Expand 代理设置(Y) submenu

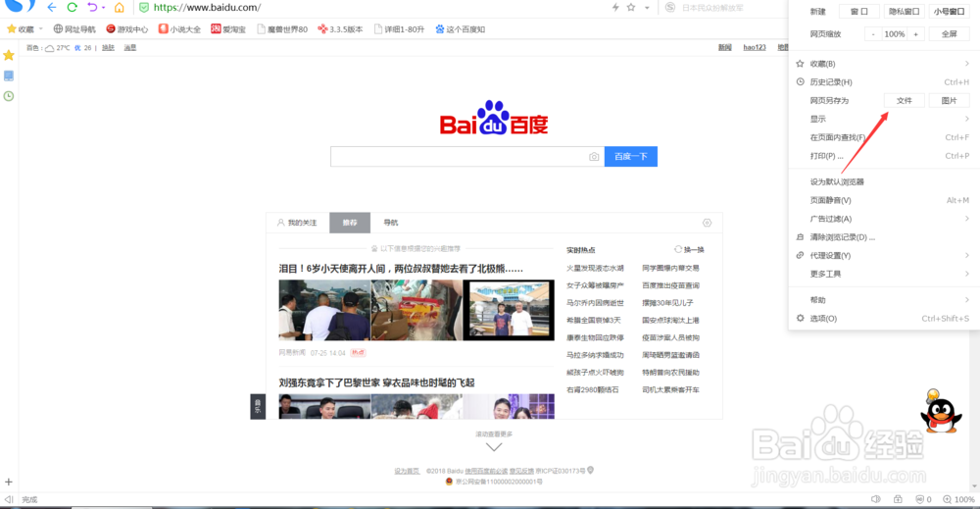[883, 255]
